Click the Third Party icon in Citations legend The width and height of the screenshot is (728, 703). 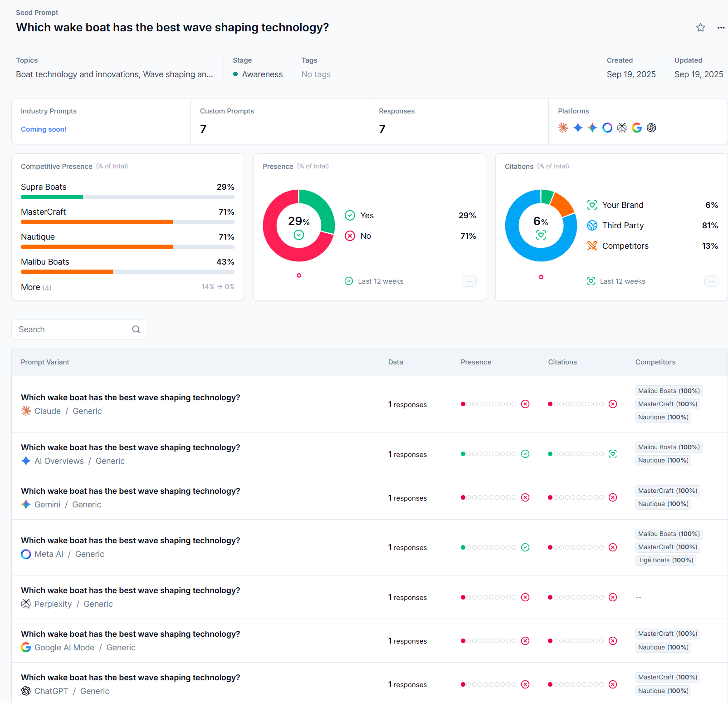[592, 225]
